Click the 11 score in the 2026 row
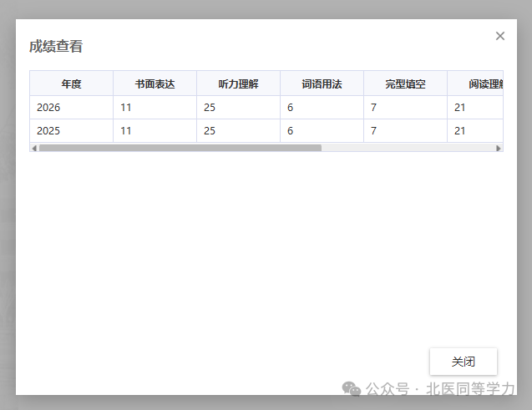This screenshot has width=532, height=410. click(x=155, y=108)
